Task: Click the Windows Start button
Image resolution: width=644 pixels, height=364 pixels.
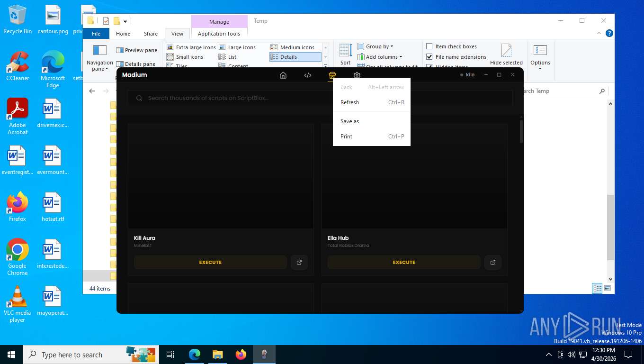Action: 11,355
